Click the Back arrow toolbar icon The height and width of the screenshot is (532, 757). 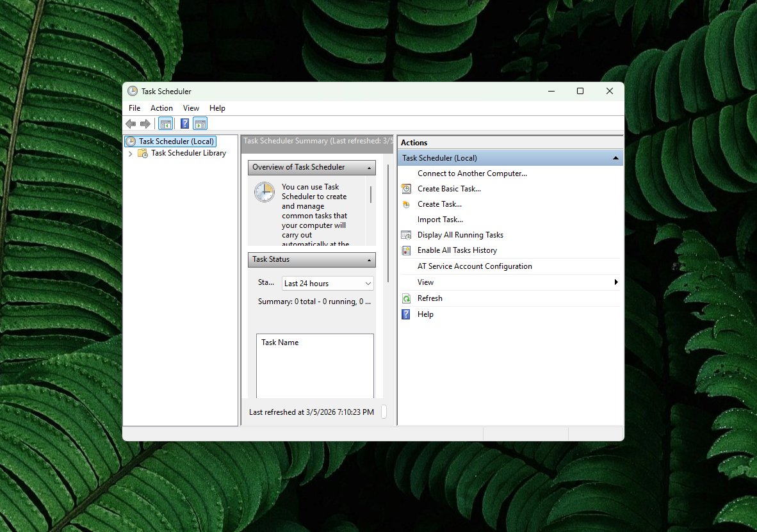tap(131, 124)
